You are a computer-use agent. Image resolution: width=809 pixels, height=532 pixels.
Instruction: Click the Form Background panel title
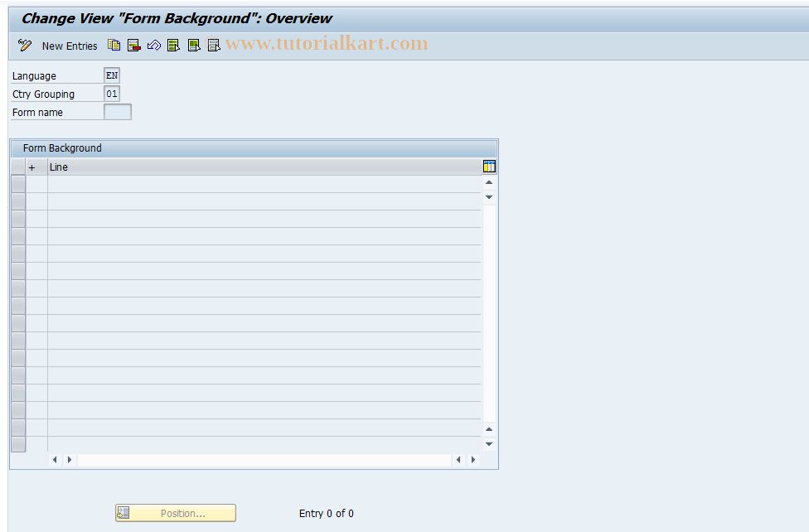62,148
